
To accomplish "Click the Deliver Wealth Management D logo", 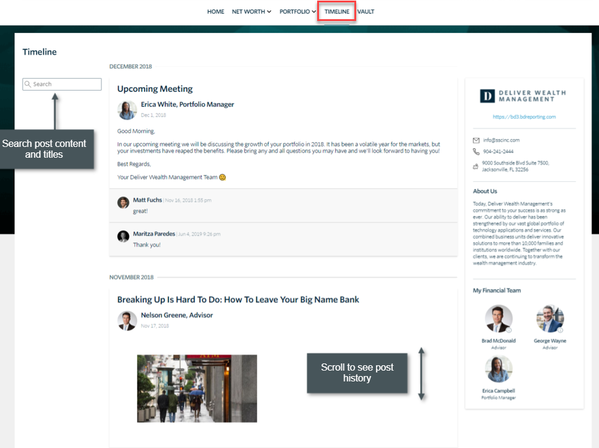I will click(487, 96).
